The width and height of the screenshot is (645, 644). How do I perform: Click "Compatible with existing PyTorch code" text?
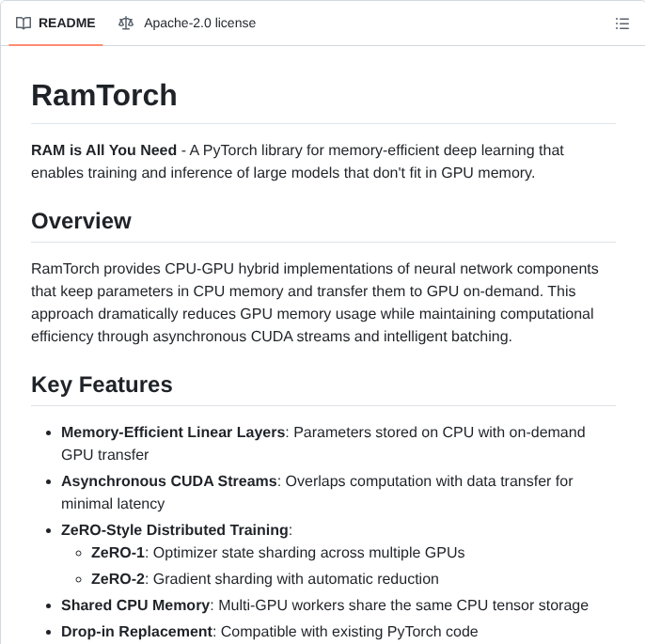pyautogui.click(x=349, y=632)
